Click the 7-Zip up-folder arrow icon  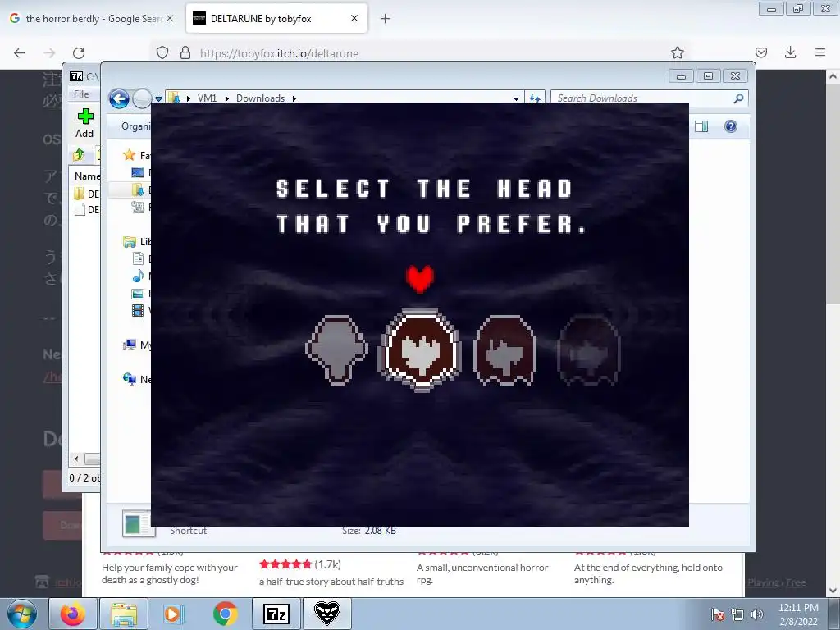(79, 155)
